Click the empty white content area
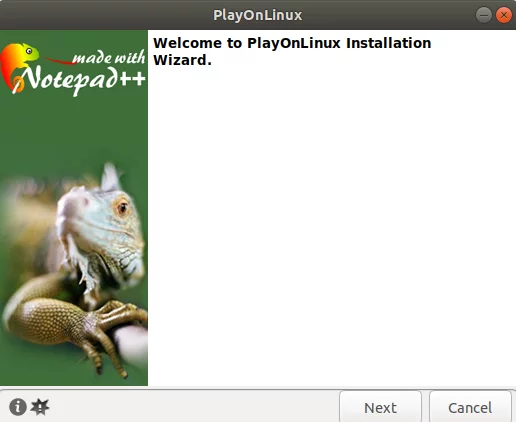 (x=332, y=227)
